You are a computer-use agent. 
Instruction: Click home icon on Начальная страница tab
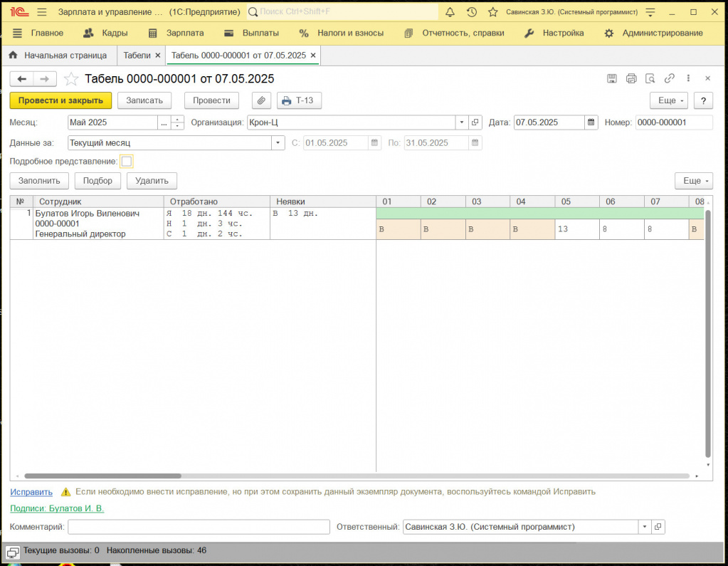point(13,56)
